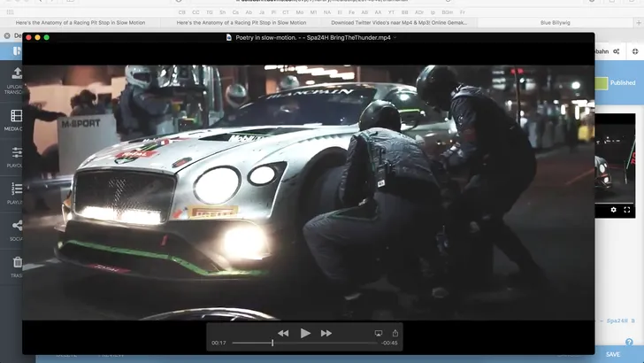Open the Playlists sidebar icon
644x363 pixels.
tap(16, 192)
